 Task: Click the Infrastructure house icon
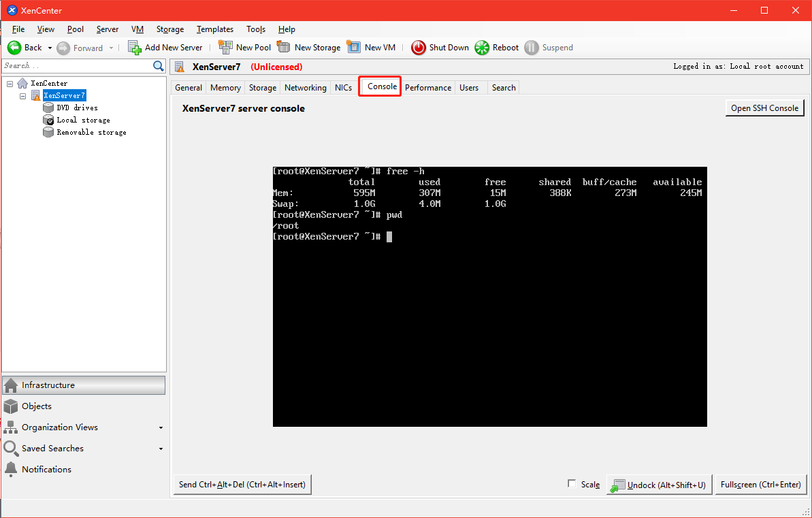point(11,385)
